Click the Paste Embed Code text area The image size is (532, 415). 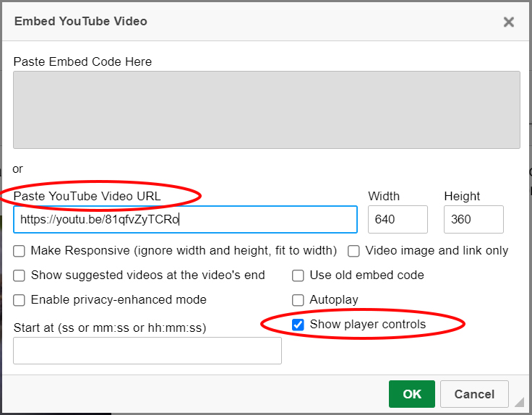[266, 110]
